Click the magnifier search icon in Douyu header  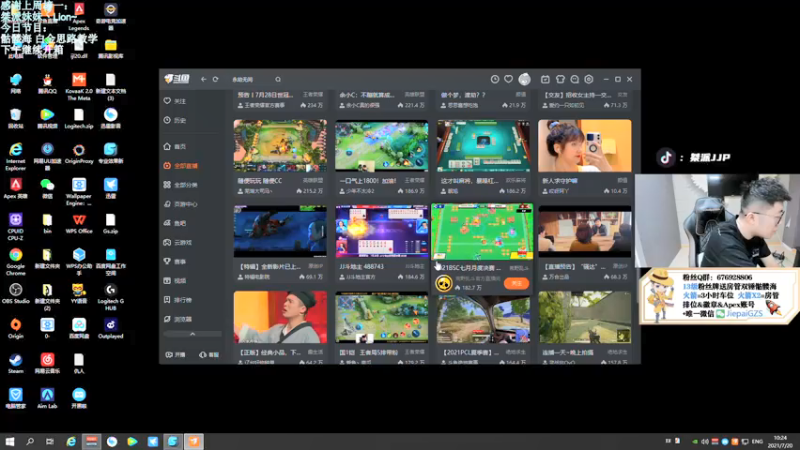pos(278,80)
